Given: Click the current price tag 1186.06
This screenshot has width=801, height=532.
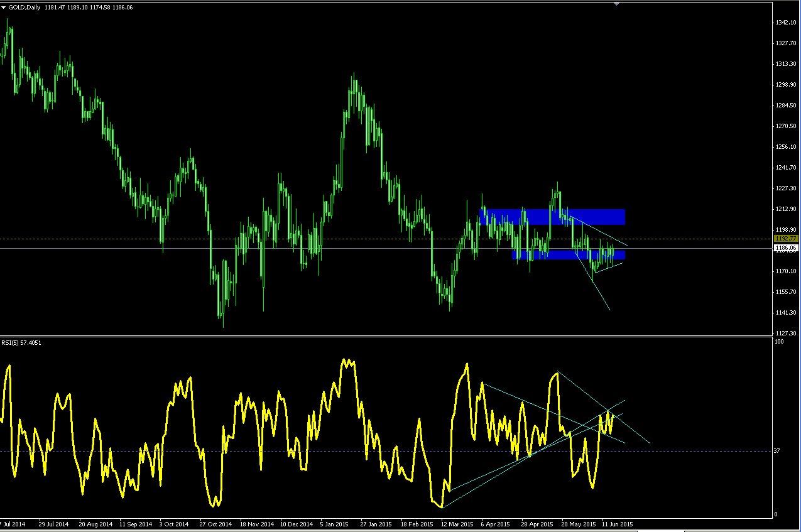Looking at the screenshot, I should click(787, 248).
